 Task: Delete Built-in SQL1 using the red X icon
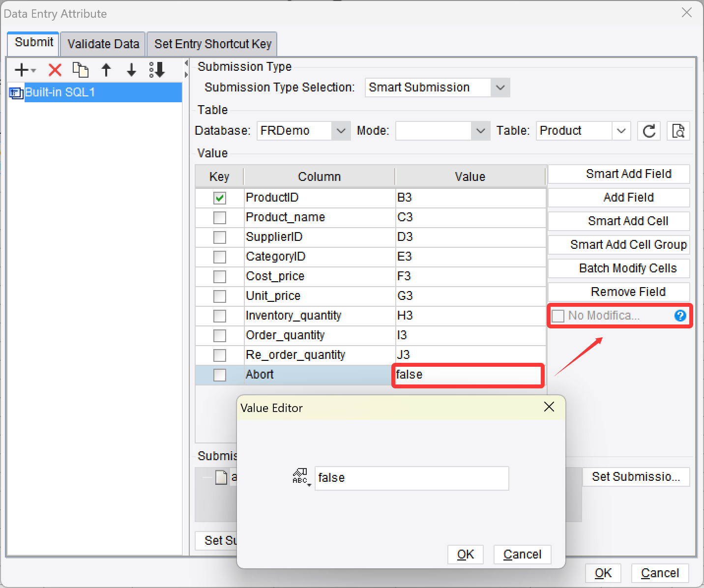(x=54, y=70)
